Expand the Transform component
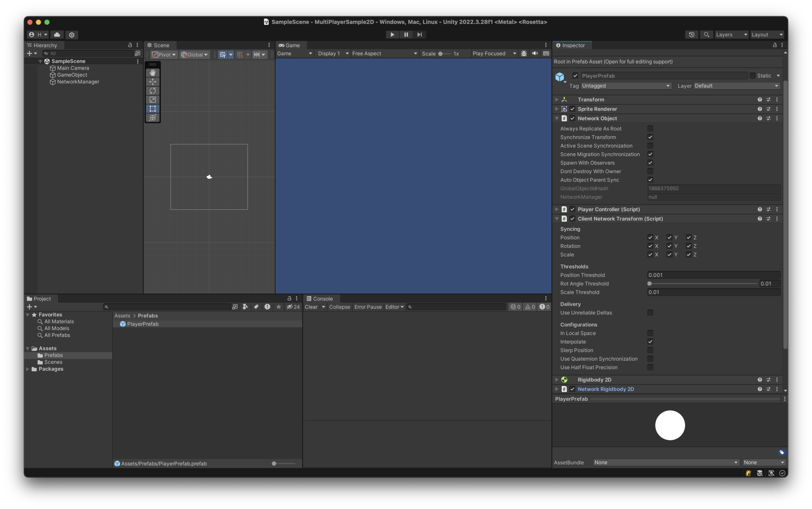 [557, 100]
